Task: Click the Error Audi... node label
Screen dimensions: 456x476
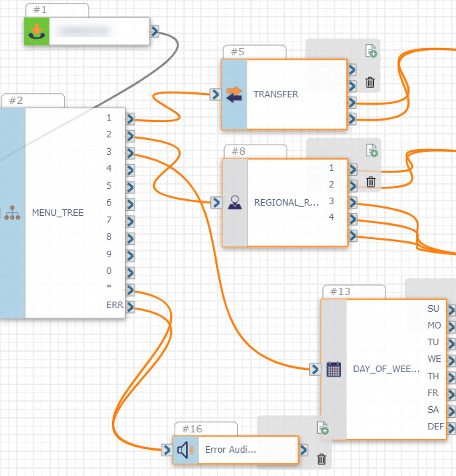Action: click(x=231, y=450)
